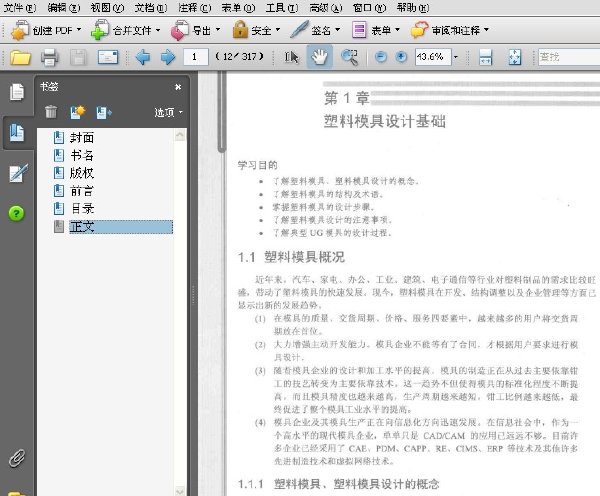Click the zoom in plus button
Screen dimensions: 600x496
[401, 57]
